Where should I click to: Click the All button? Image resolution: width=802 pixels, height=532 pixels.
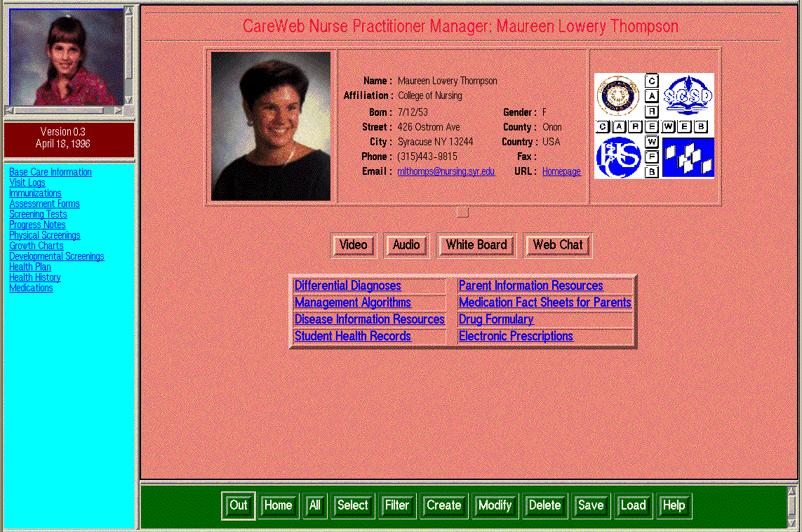[x=314, y=506]
